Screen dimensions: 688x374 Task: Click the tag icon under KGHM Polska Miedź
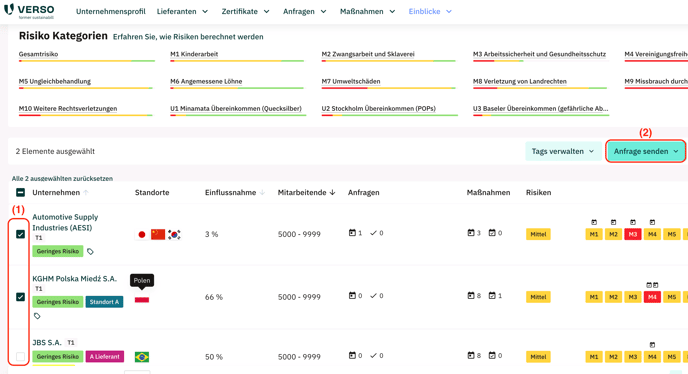point(37,316)
